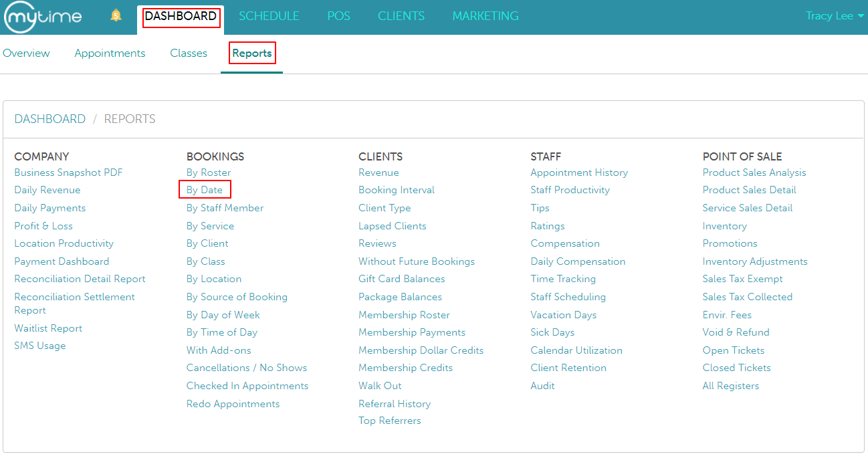The width and height of the screenshot is (868, 456).
Task: Open Membership Dollar Credits report
Action: pos(421,350)
